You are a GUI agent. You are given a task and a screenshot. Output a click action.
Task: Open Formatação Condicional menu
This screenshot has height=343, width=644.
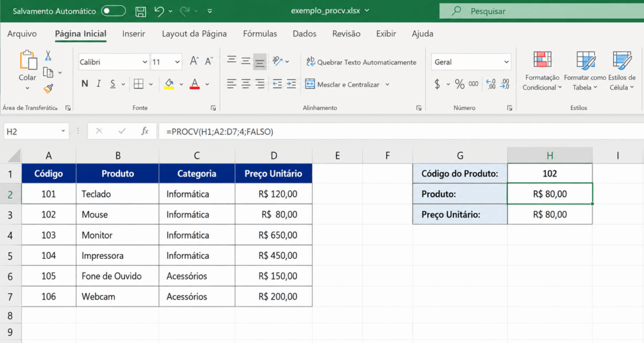pos(542,71)
